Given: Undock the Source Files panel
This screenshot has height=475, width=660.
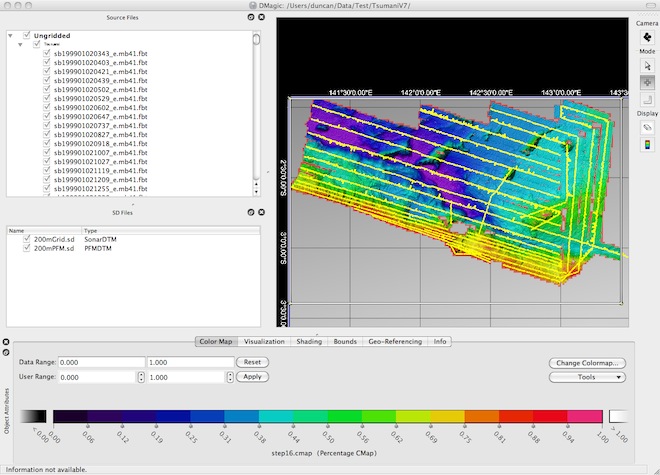Looking at the screenshot, I should (x=251, y=17).
